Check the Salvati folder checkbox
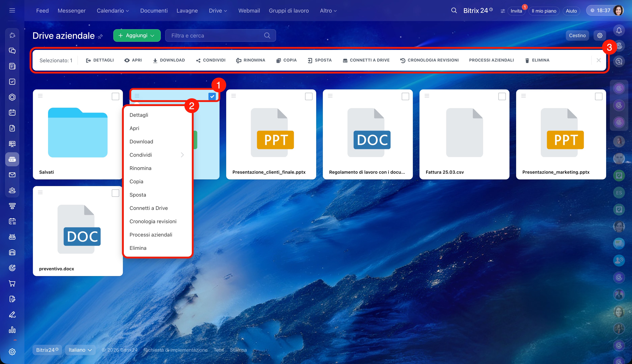Screen dimensions: 632x364 115,96
